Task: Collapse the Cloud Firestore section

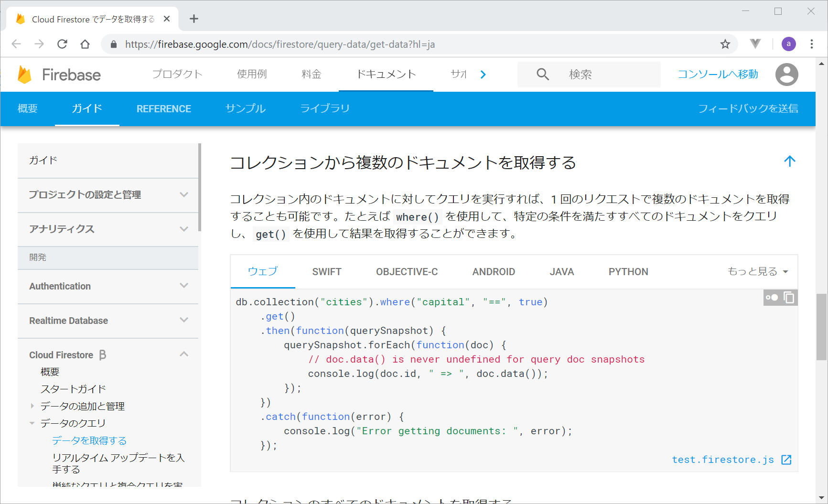Action: pyautogui.click(x=183, y=354)
